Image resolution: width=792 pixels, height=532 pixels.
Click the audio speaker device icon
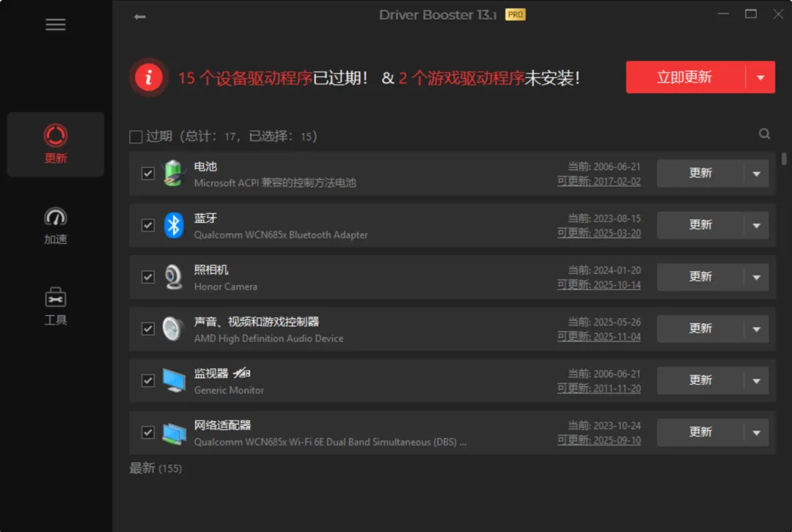(x=173, y=328)
